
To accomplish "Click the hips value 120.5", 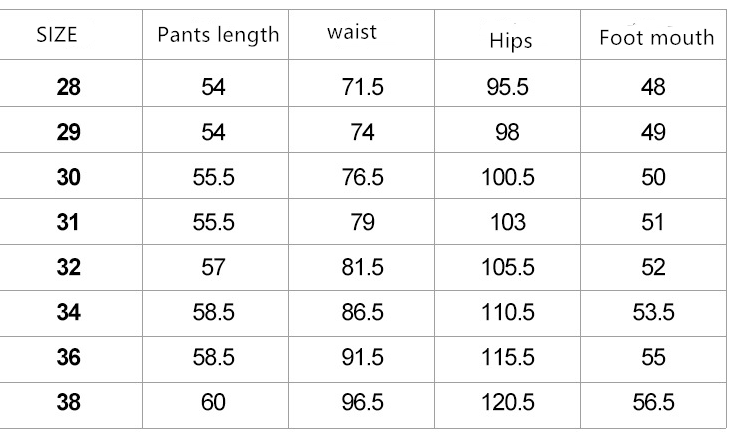I will coord(508,403).
